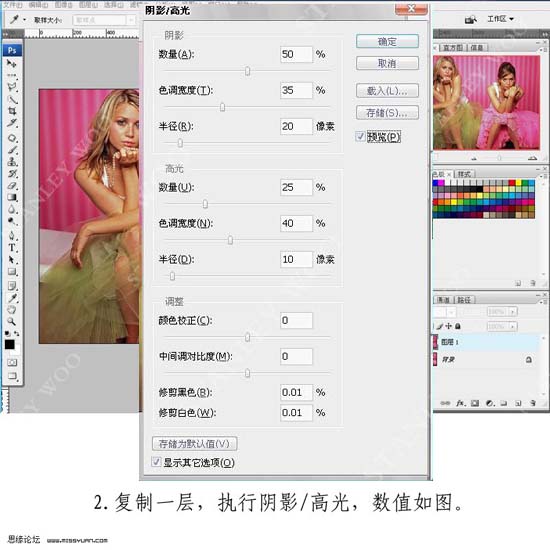Select the Blur tool

12,209
